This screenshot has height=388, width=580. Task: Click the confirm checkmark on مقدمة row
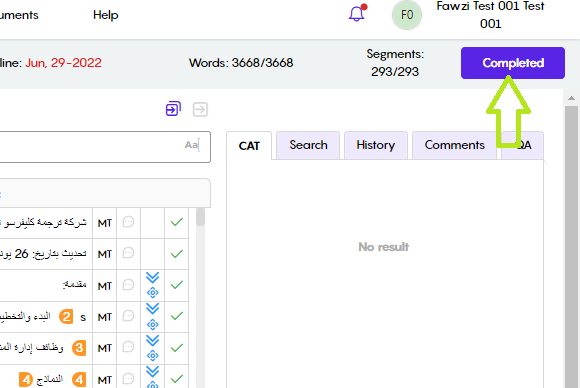click(177, 285)
